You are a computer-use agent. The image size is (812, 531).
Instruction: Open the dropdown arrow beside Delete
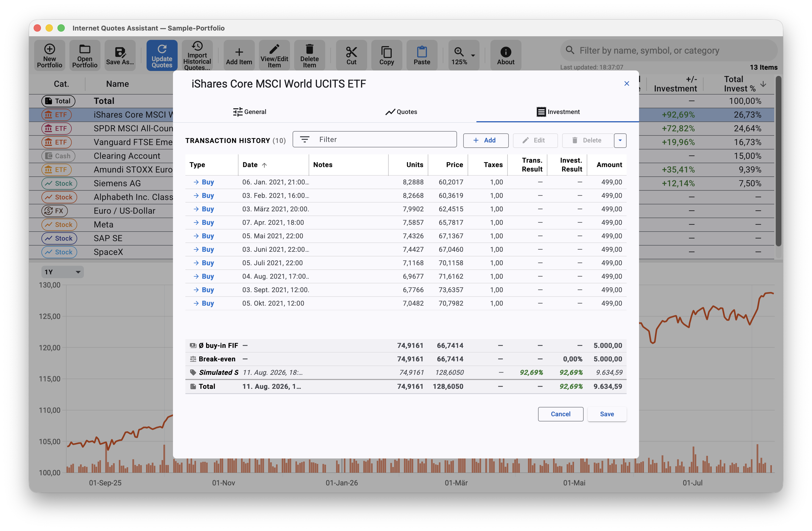pos(620,140)
